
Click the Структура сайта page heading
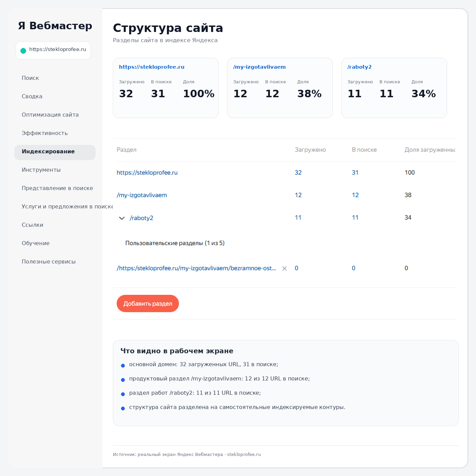click(x=168, y=28)
